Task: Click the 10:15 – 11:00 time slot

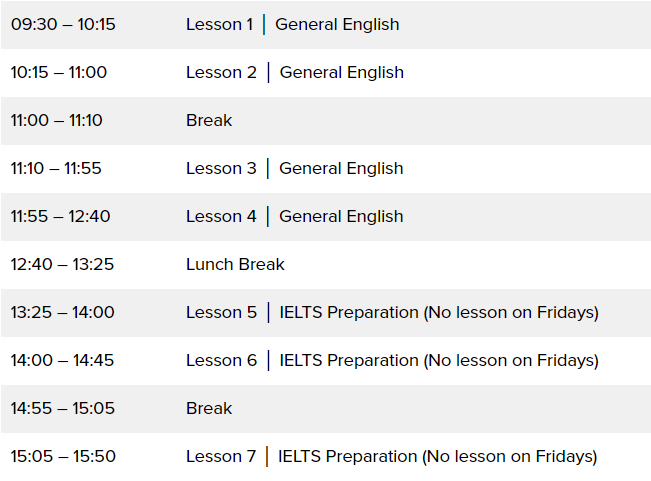Action: point(59,72)
